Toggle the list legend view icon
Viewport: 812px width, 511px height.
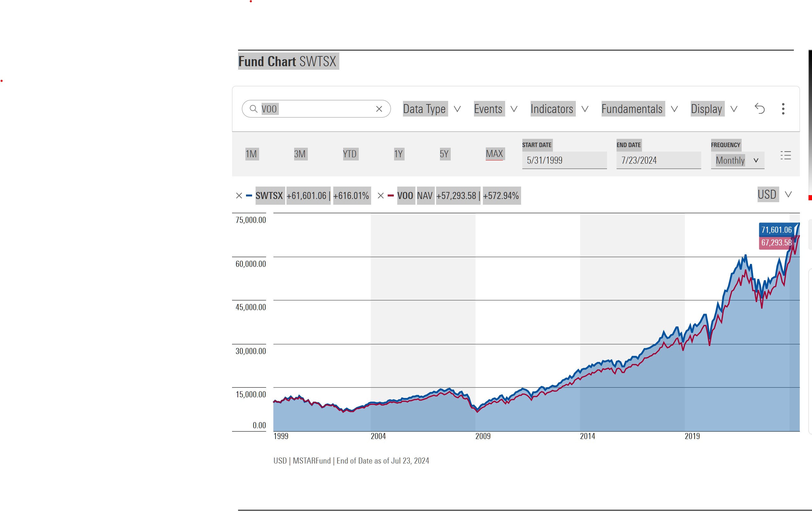(x=785, y=155)
